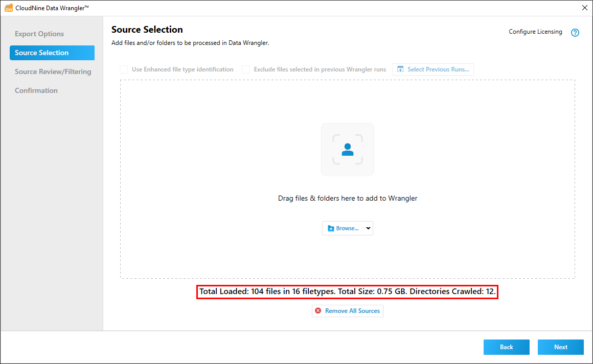
Task: Click the folder icon on the Browse button
Action: 331,228
